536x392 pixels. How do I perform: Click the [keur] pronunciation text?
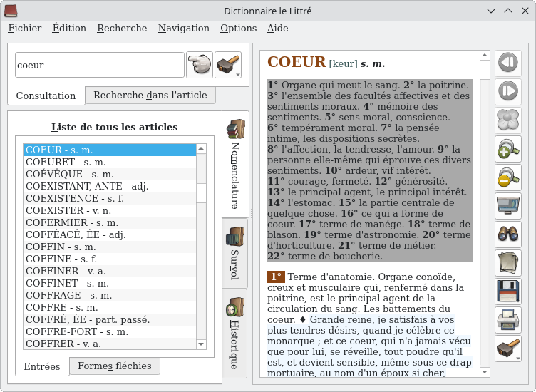click(343, 64)
